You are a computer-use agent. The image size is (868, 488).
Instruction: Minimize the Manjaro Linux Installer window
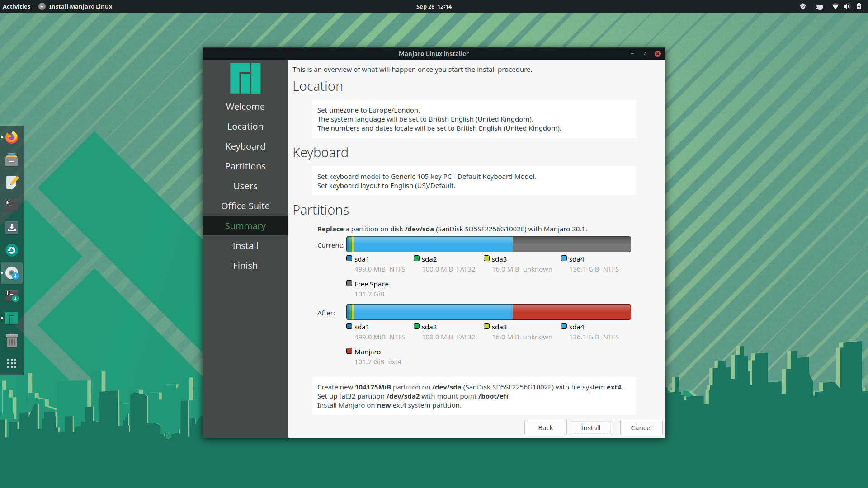(632, 54)
